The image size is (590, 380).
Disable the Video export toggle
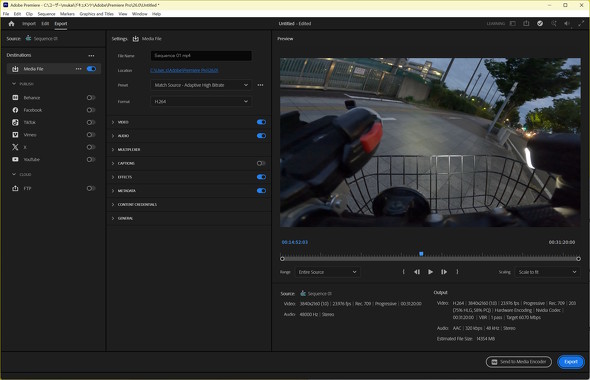[261, 122]
